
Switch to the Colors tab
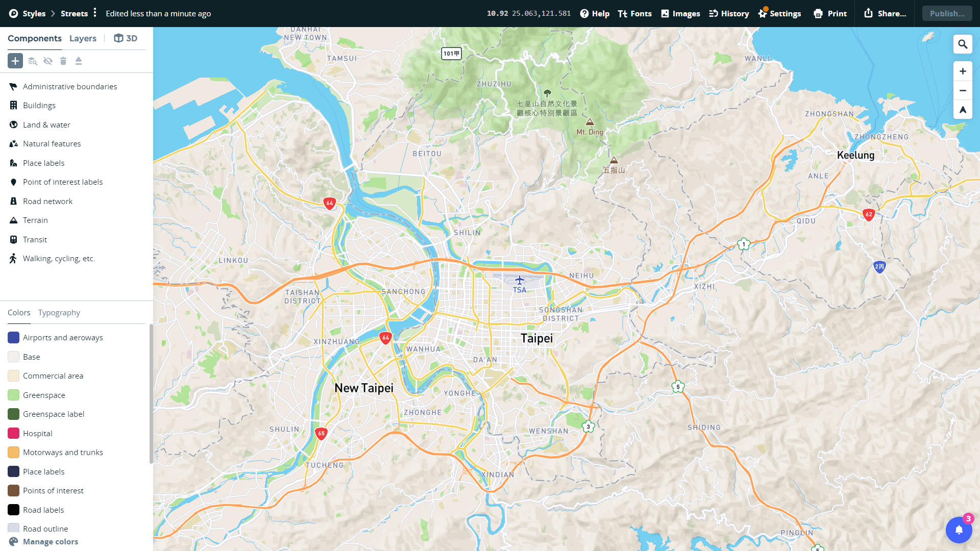19,313
